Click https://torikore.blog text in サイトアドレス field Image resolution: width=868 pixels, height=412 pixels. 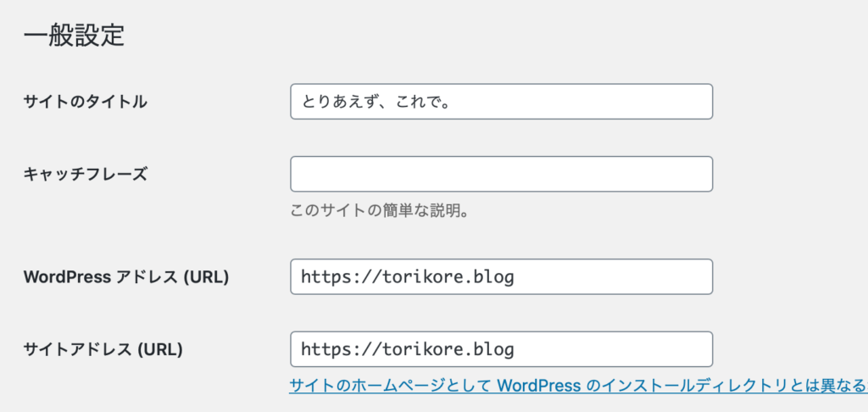tap(408, 349)
